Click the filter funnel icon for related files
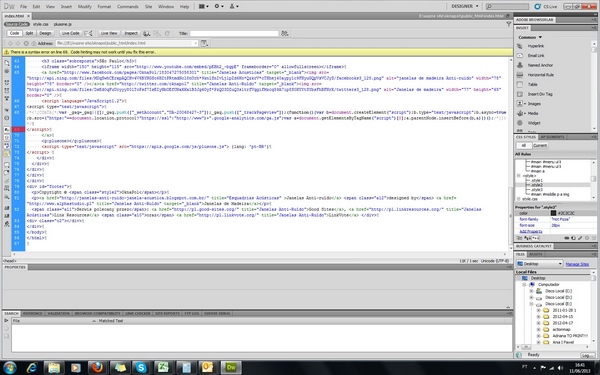Image resolution: width=600 pixels, height=375 pixels. pos(509,24)
